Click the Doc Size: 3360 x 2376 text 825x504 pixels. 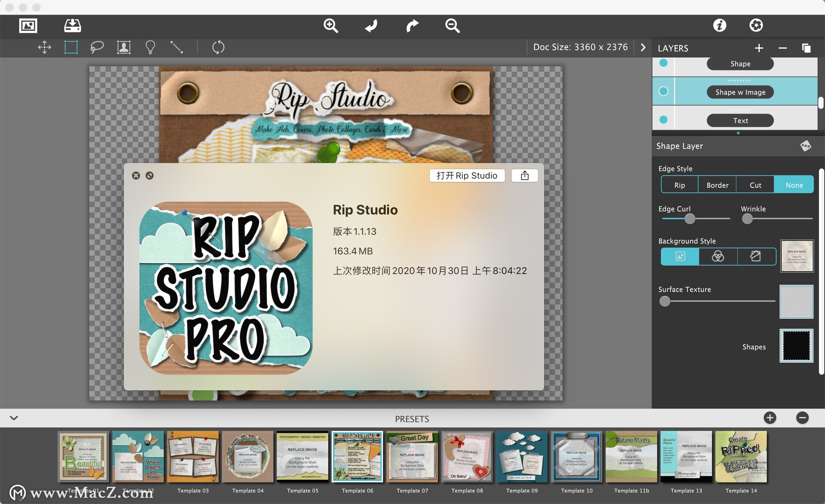pos(580,47)
